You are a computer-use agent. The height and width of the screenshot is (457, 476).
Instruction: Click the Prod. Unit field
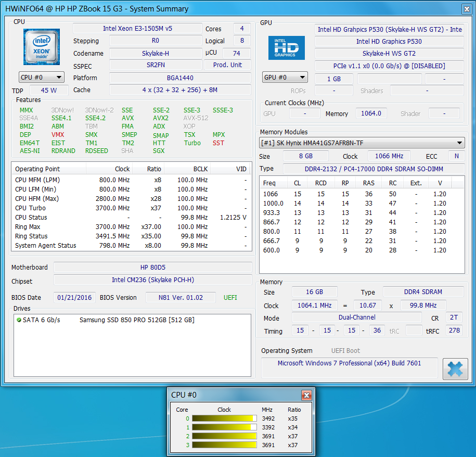click(x=227, y=65)
